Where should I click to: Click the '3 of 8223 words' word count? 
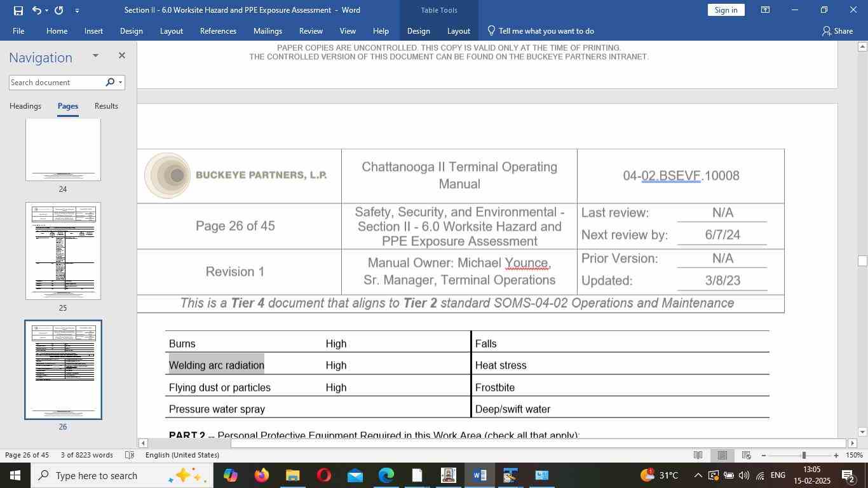(86, 455)
